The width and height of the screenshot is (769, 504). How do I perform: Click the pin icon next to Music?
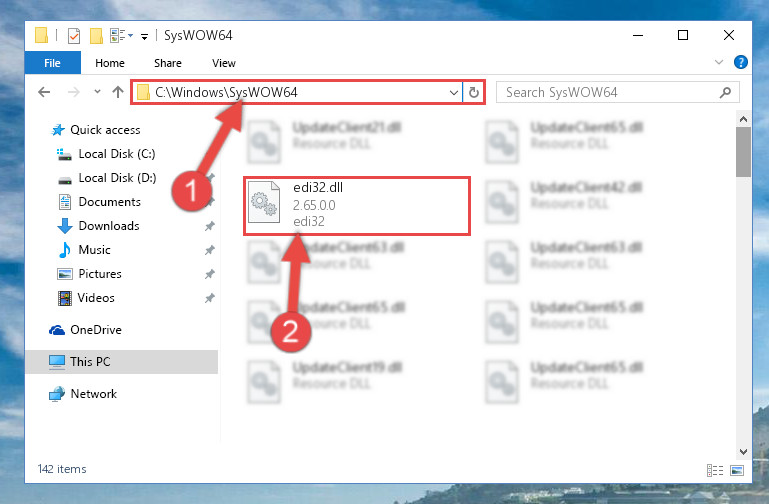209,250
